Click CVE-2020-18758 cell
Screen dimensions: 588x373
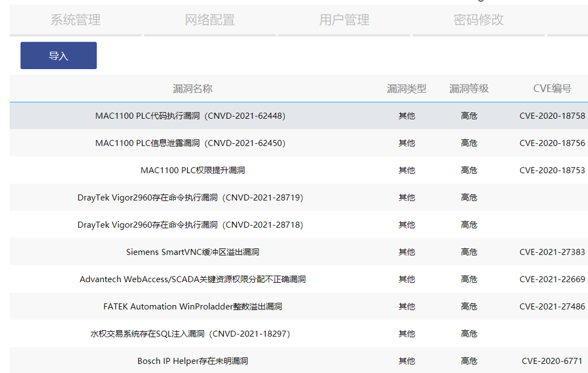[552, 116]
